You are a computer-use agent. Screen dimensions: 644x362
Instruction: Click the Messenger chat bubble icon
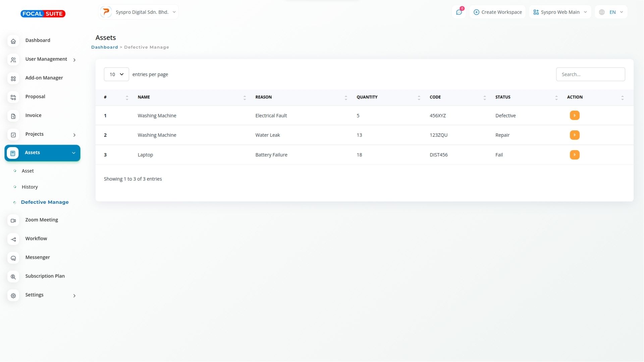13,258
